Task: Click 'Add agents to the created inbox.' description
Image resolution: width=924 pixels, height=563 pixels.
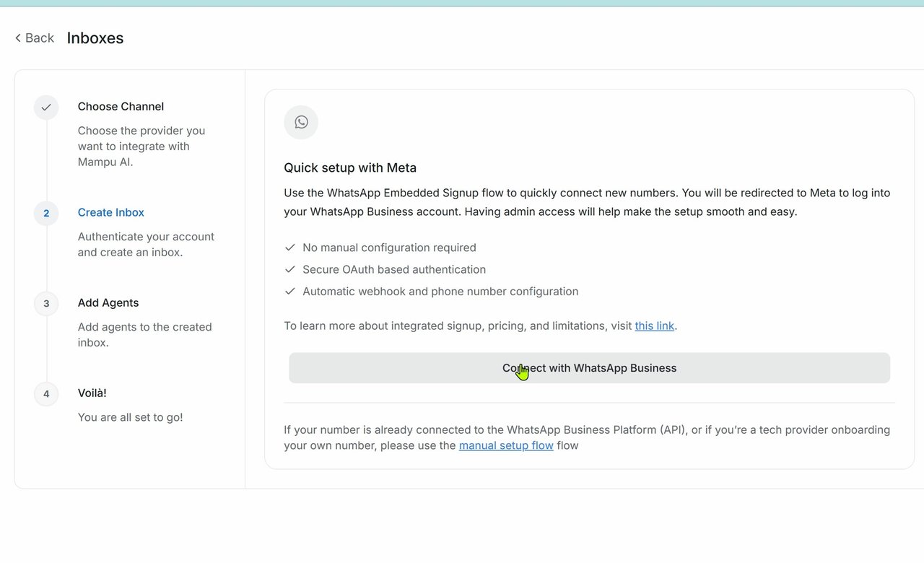Action: (x=145, y=335)
